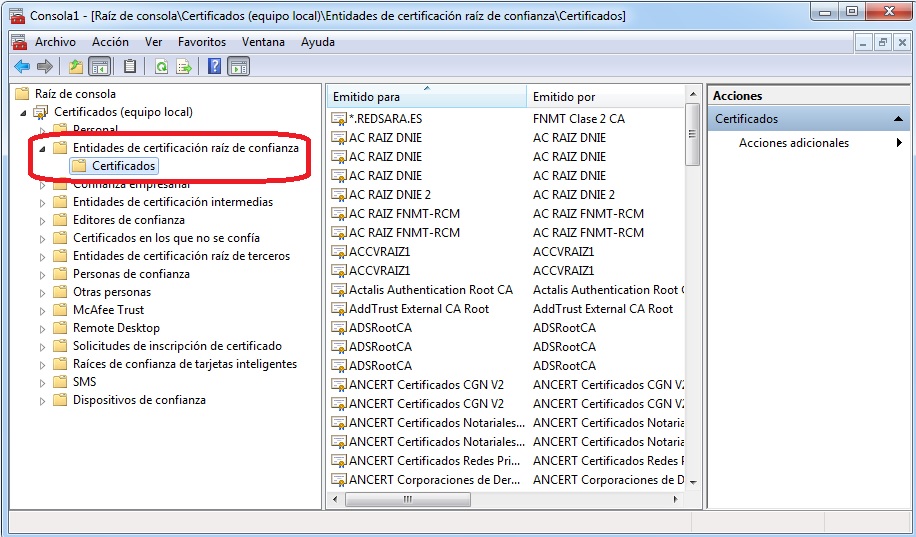Click the Back arrow toolbar icon

click(x=21, y=67)
